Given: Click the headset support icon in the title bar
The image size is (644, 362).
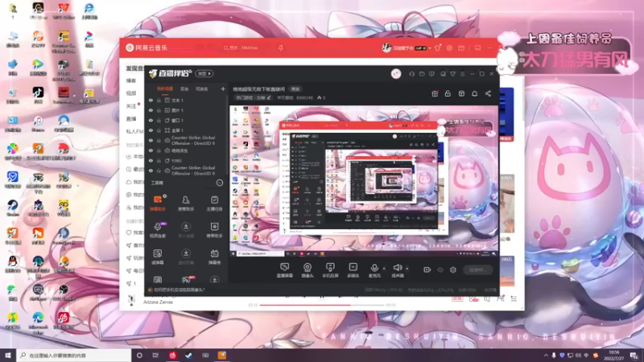Looking at the screenshot, I should point(411,74).
